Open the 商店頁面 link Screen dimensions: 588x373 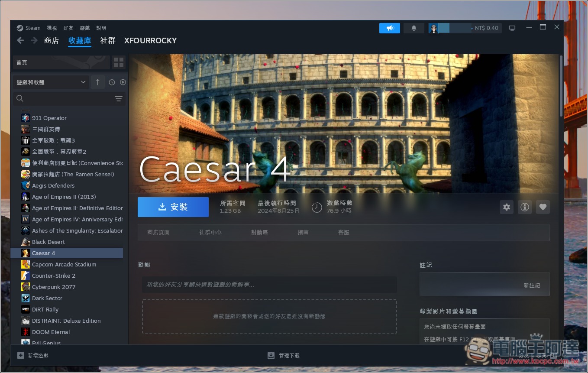pos(158,233)
